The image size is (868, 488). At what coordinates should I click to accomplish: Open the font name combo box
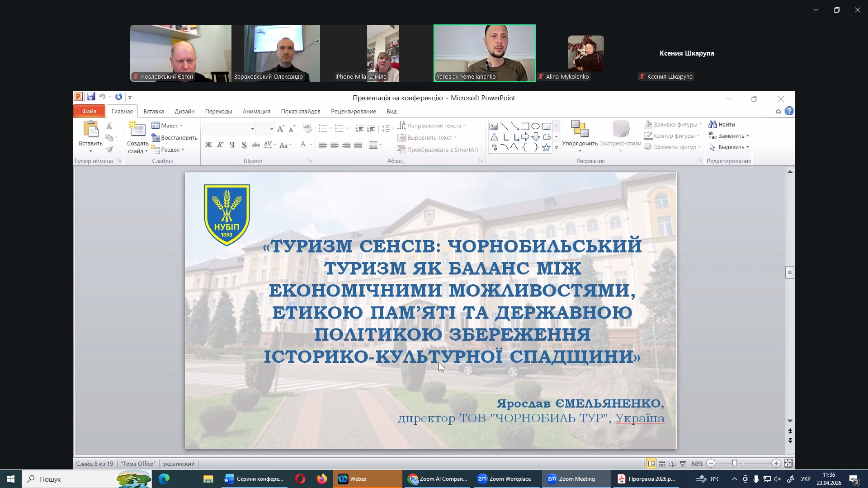[229, 129]
